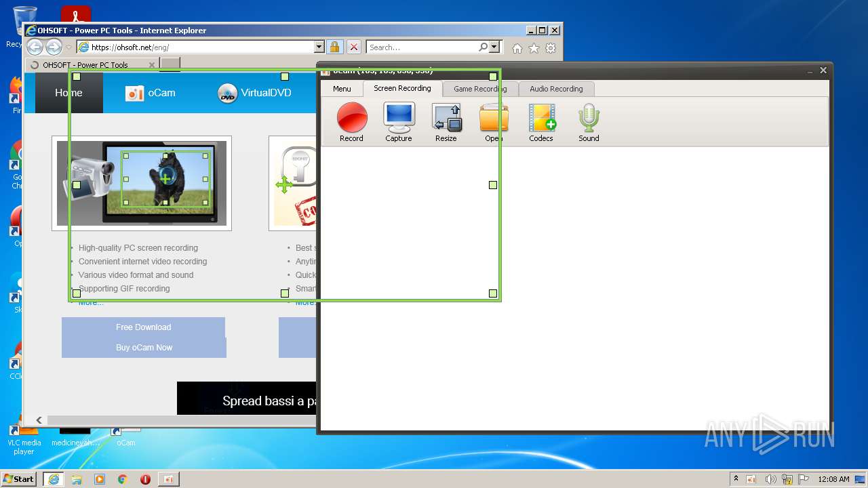Image resolution: width=868 pixels, height=488 pixels.
Task: Close the oCam window
Action: pos(823,70)
